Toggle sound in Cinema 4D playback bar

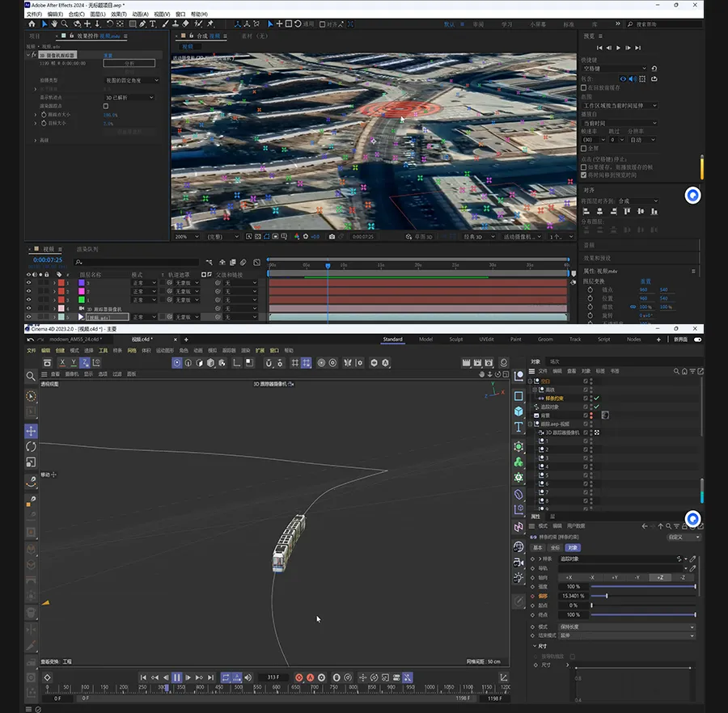coord(248,677)
